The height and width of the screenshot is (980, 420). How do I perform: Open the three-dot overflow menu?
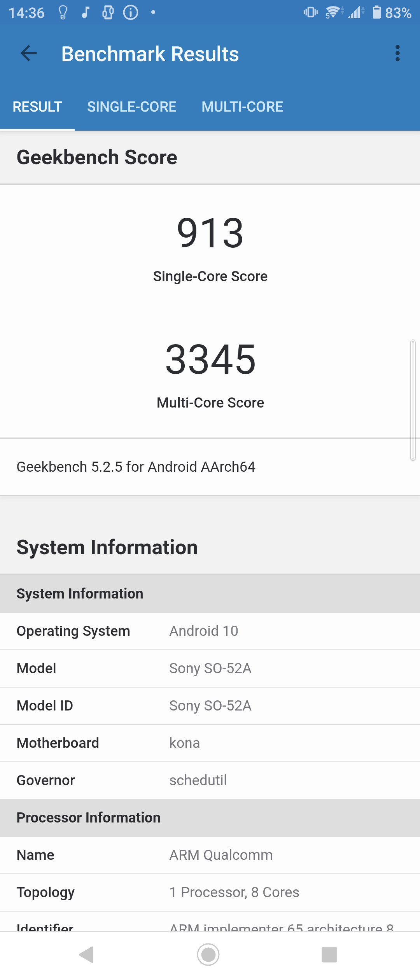point(397,54)
